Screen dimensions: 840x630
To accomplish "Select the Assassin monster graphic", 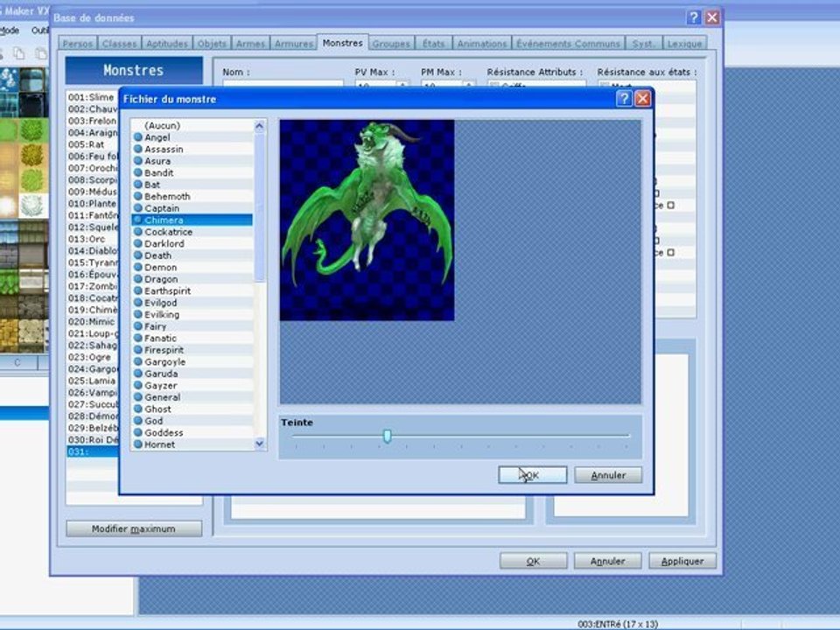I will click(192, 149).
